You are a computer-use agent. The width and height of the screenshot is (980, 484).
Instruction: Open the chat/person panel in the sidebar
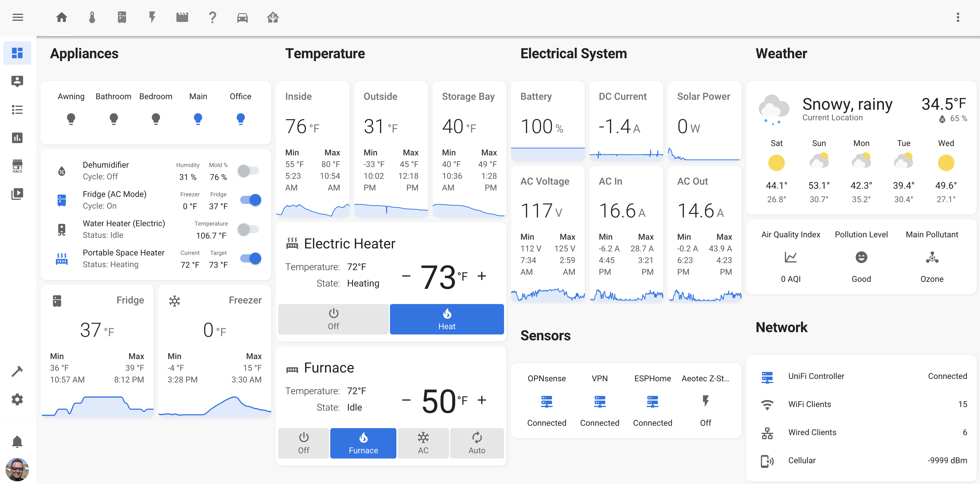(x=17, y=81)
